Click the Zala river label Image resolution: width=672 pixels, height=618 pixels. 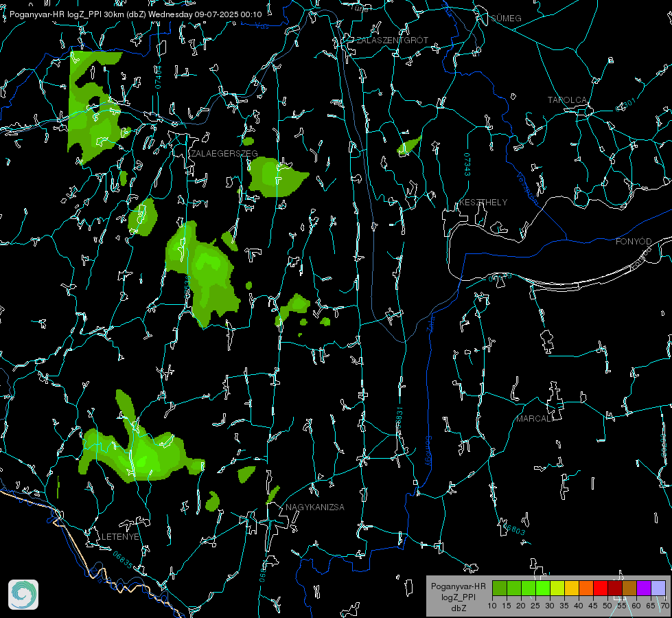pyautogui.click(x=430, y=323)
